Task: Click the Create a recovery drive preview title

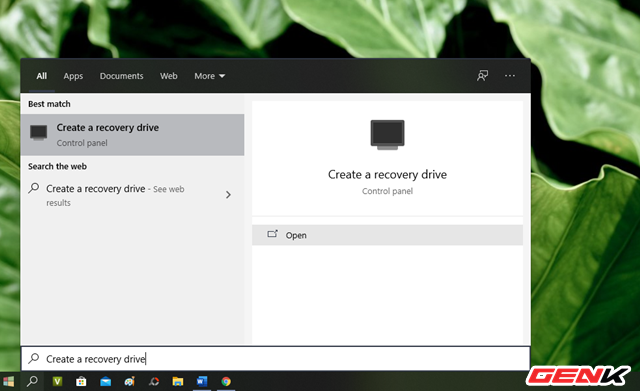Action: click(387, 174)
